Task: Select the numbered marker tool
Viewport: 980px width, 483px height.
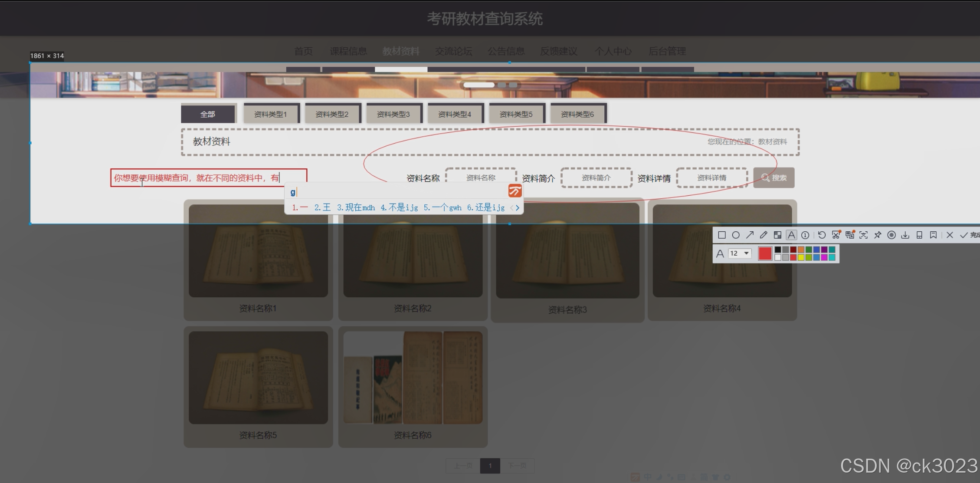Action: (805, 235)
